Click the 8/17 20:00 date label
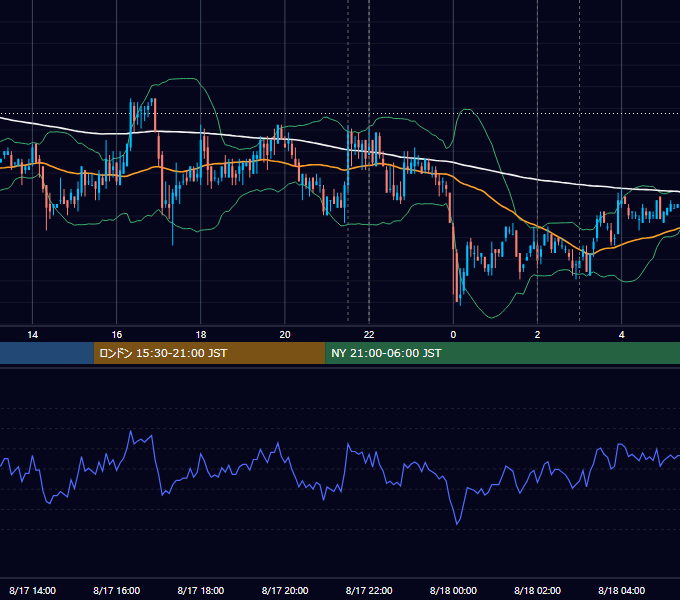680x600 pixels. 285,590
